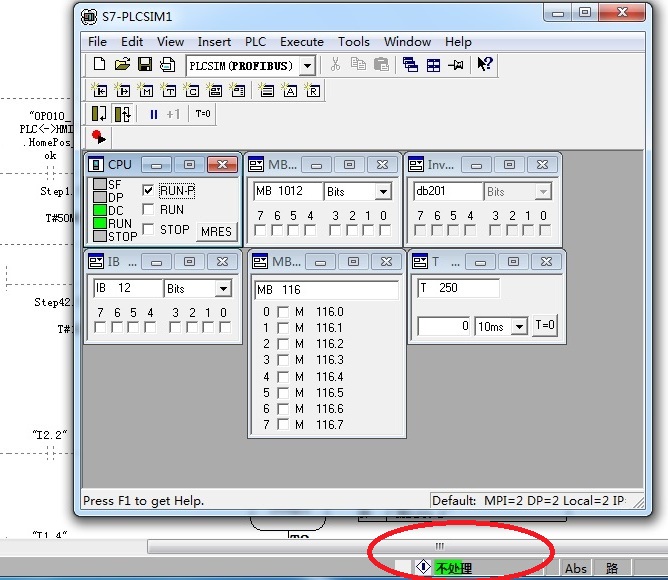Insert an Output Variable subwindow icon
Image resolution: width=668 pixels, height=580 pixels.
pos(122,90)
